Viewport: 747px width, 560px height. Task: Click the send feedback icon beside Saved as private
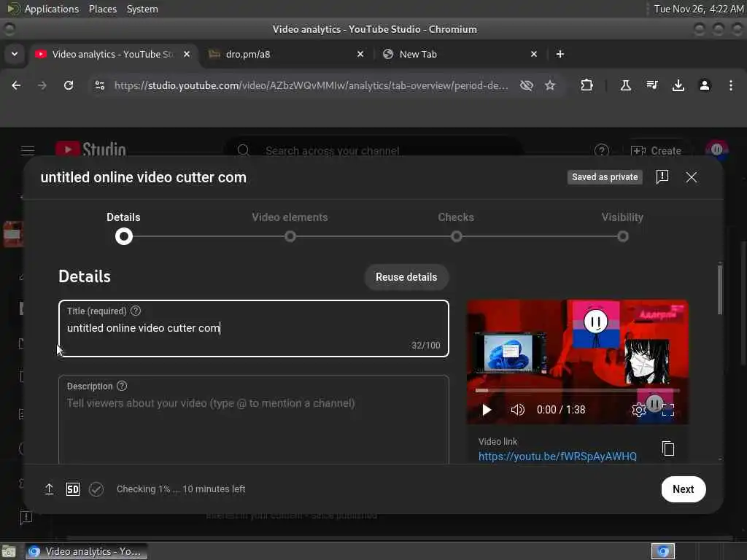(662, 176)
